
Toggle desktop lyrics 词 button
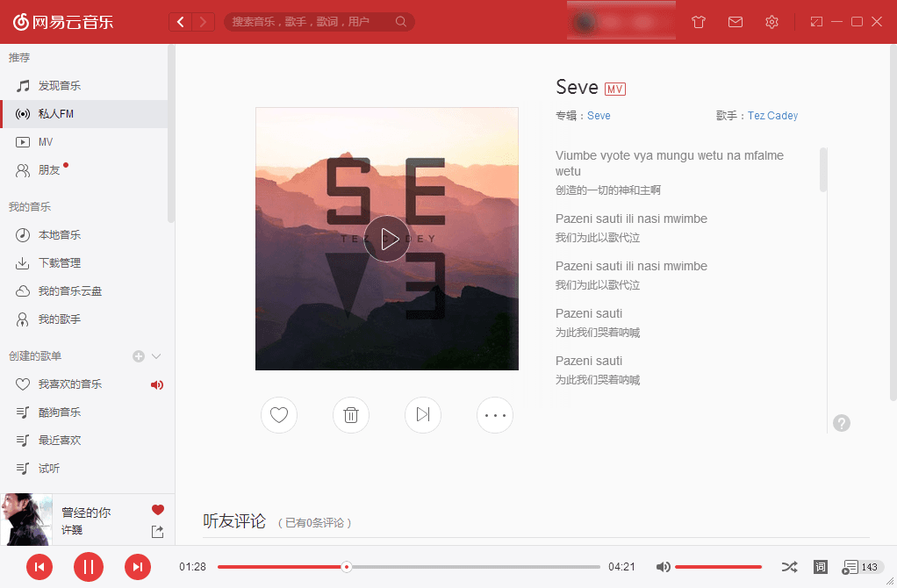(x=821, y=567)
